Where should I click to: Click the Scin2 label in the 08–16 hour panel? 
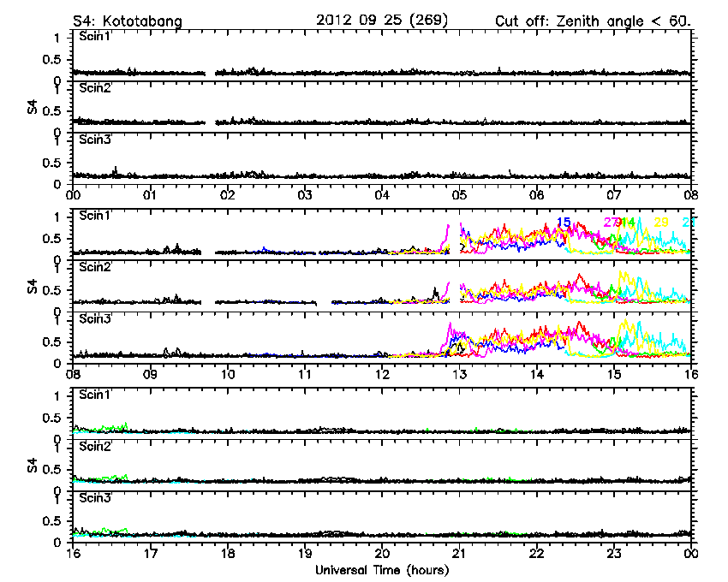tap(95, 267)
